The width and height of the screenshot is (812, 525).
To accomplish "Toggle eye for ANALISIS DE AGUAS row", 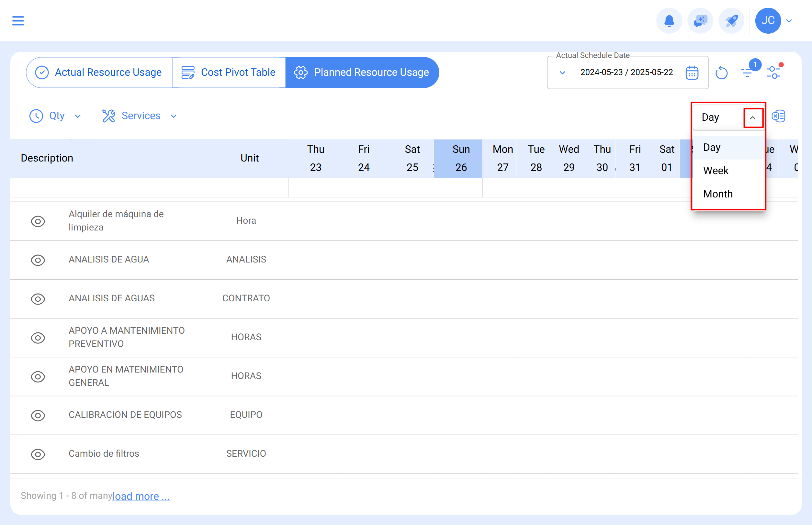I will click(x=38, y=299).
